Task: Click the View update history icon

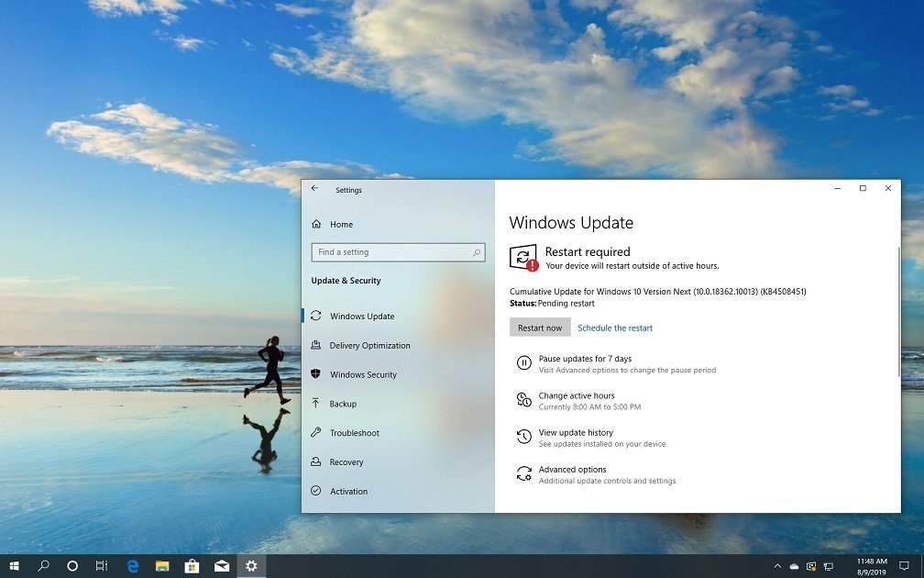Action: [x=523, y=437]
